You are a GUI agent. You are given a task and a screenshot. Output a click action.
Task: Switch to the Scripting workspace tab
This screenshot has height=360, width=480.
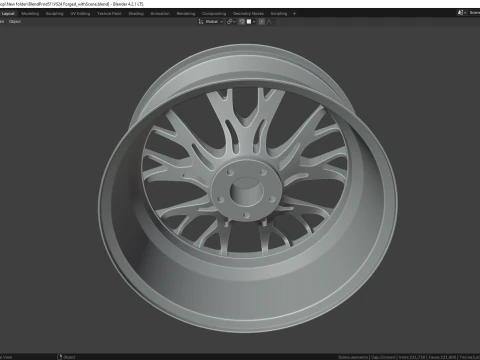click(279, 14)
